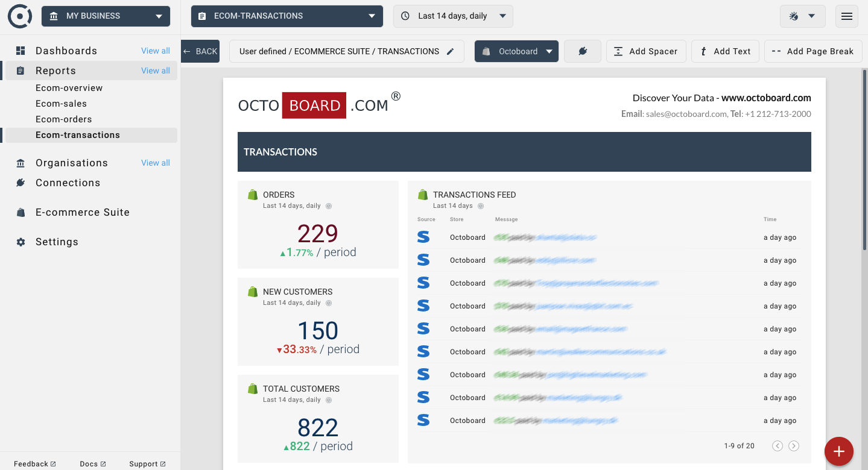
Task: Open E-commerce Suite in the sidebar
Action: point(83,212)
